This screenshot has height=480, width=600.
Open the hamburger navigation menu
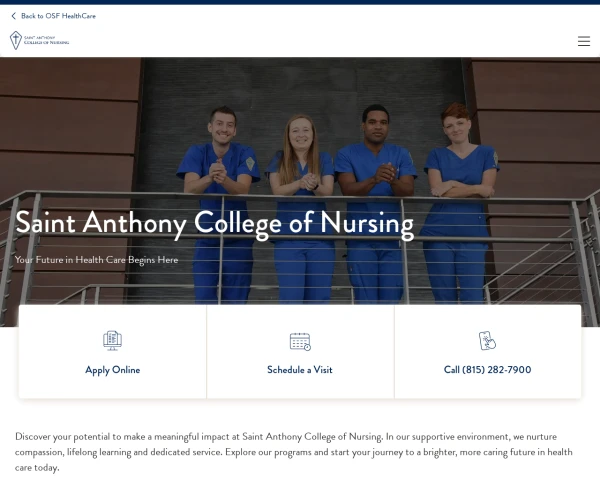(584, 41)
